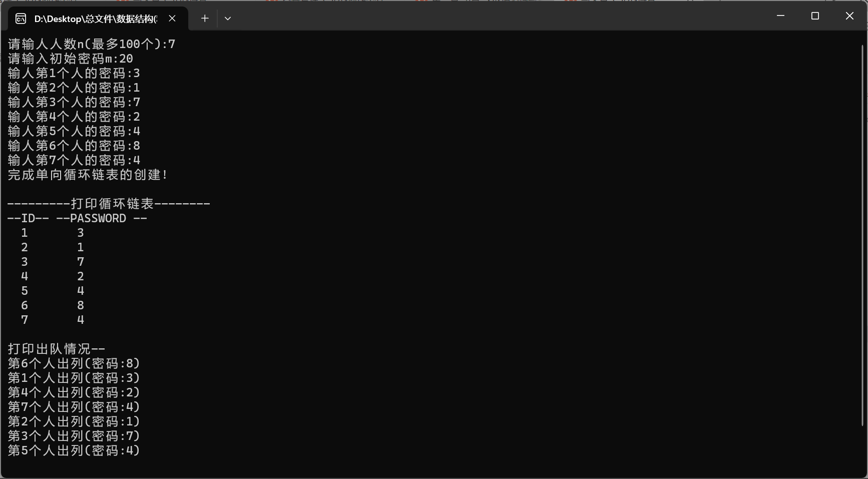This screenshot has height=479, width=868.
Task: Close the D:\Desktop terminal tab
Action: pos(172,19)
